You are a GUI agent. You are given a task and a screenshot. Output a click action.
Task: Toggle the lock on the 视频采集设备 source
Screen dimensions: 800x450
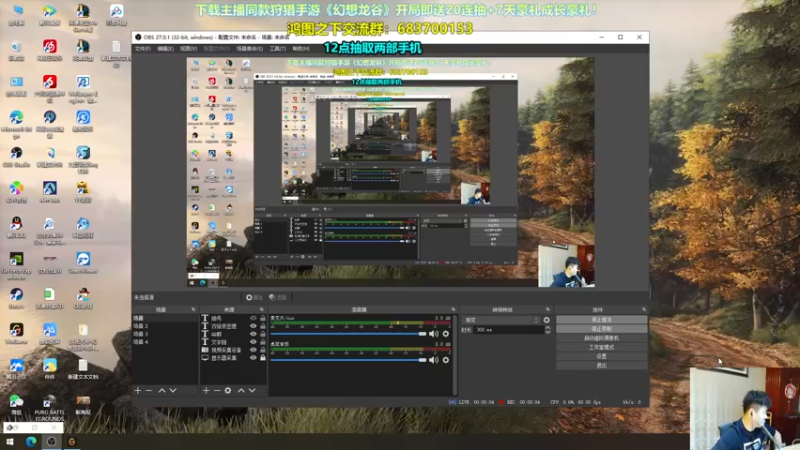click(x=263, y=350)
